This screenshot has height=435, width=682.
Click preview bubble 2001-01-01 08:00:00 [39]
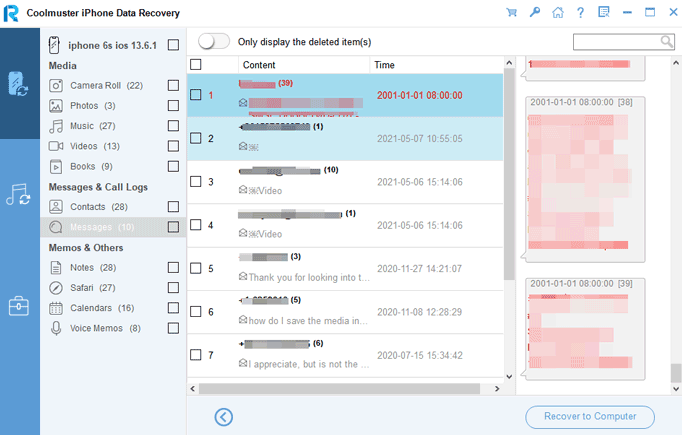[x=585, y=328]
